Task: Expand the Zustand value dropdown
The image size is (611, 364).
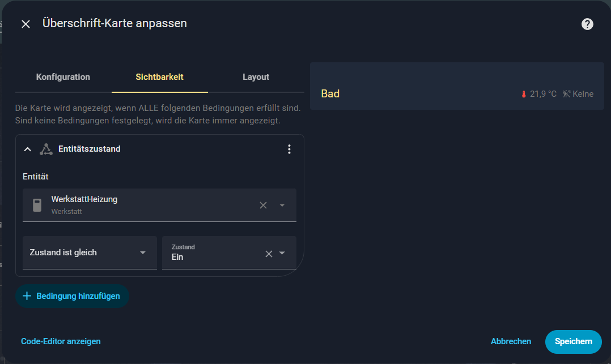Action: point(282,254)
